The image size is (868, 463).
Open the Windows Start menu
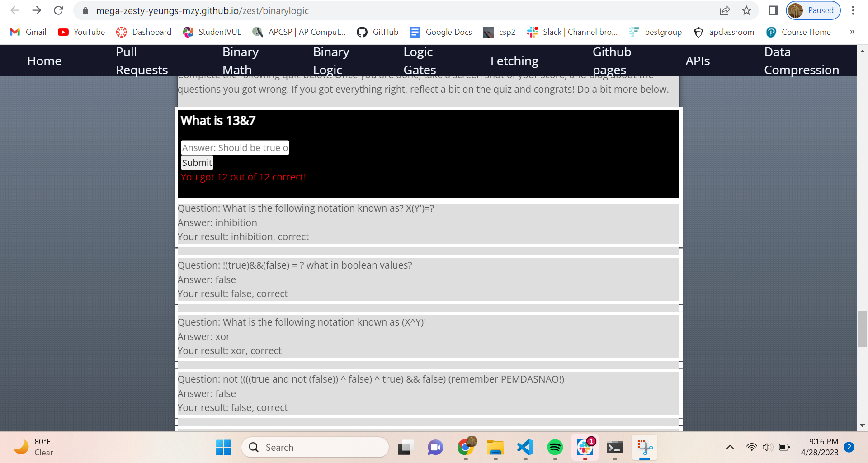(223, 447)
